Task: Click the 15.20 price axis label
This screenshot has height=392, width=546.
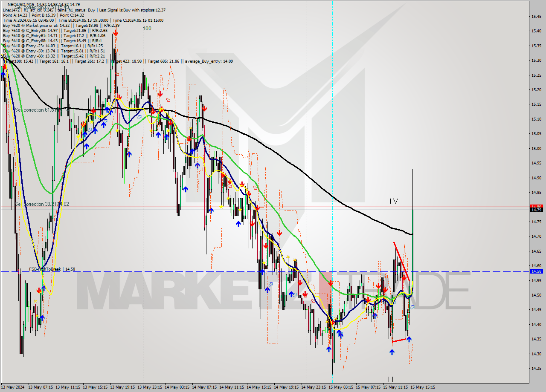Action: [536, 89]
